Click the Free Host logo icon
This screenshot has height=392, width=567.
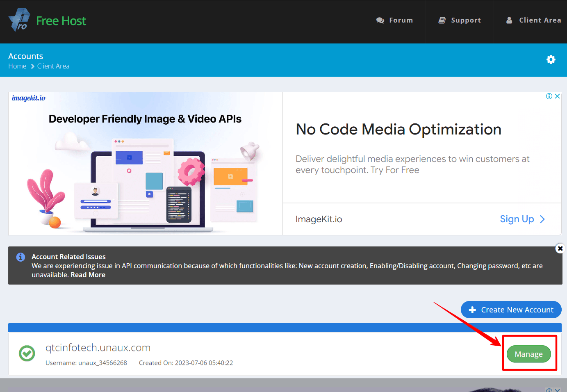(x=19, y=20)
